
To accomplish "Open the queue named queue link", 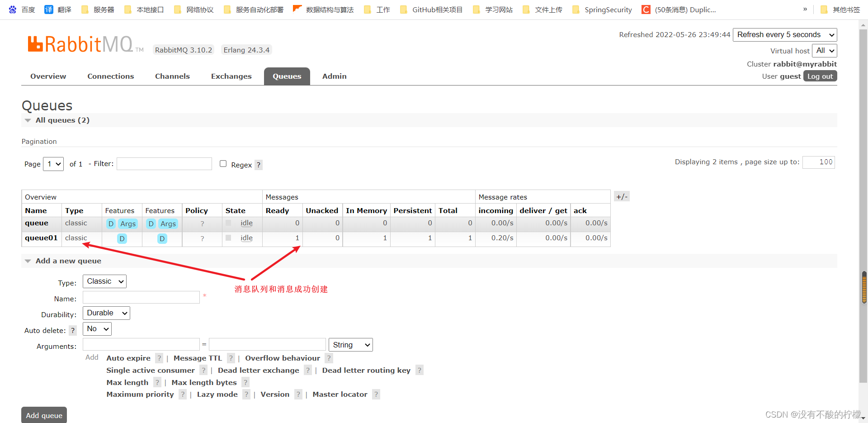I will point(37,223).
